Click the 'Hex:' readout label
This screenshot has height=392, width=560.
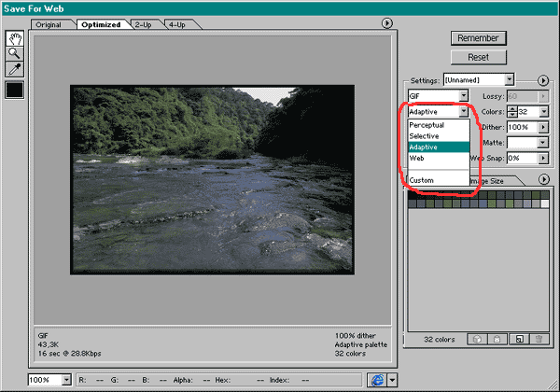222,380
